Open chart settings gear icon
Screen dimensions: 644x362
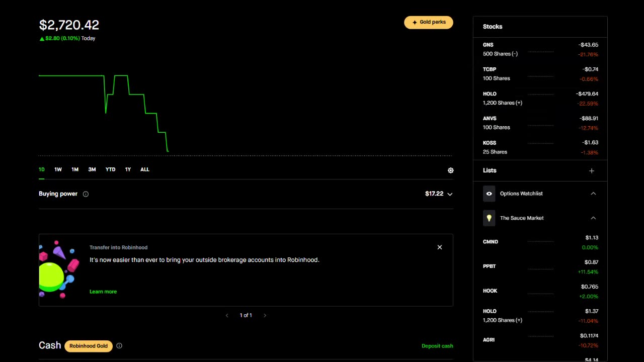[451, 170]
